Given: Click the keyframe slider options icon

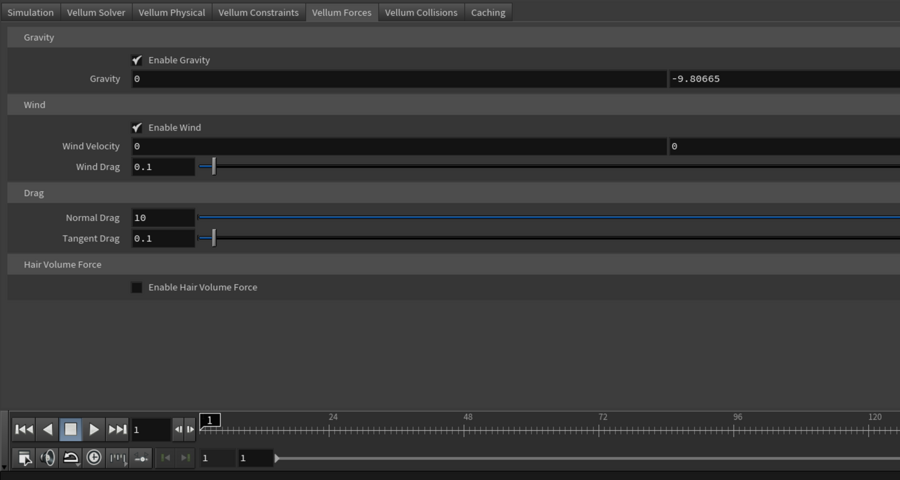Looking at the screenshot, I should pos(141,458).
